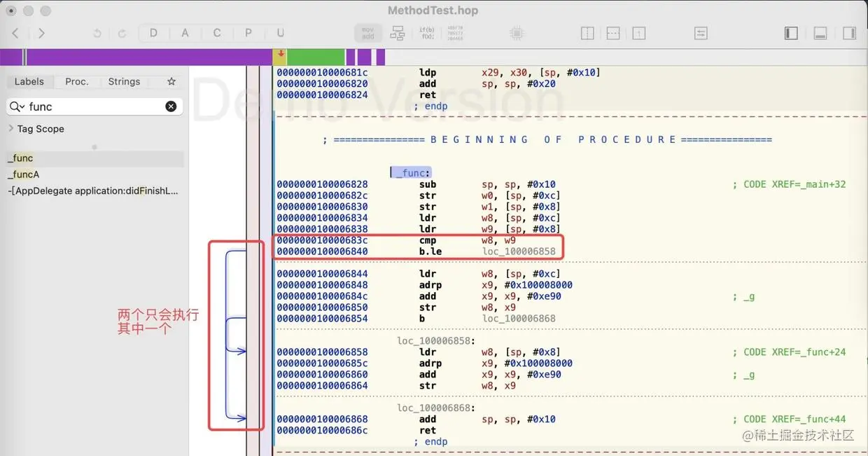Clear the func search text

(x=171, y=106)
